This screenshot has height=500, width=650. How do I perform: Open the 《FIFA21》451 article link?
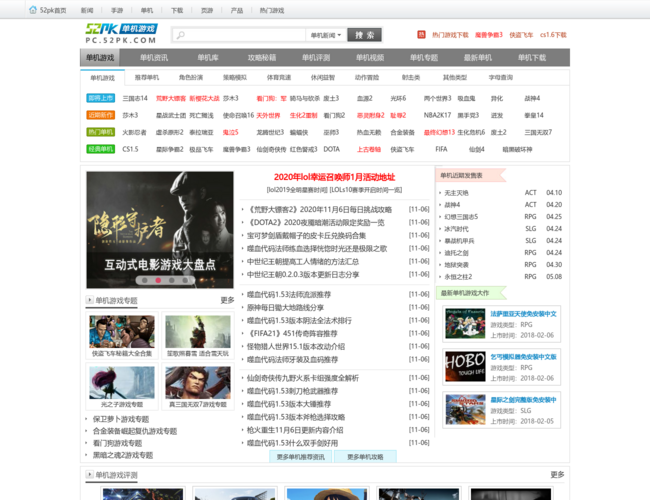click(x=292, y=333)
